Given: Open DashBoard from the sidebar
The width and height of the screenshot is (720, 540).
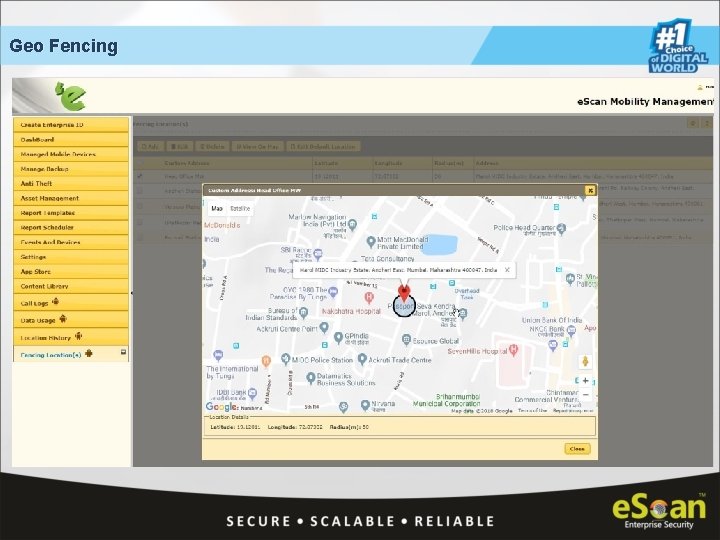Looking at the screenshot, I should 71,139.
